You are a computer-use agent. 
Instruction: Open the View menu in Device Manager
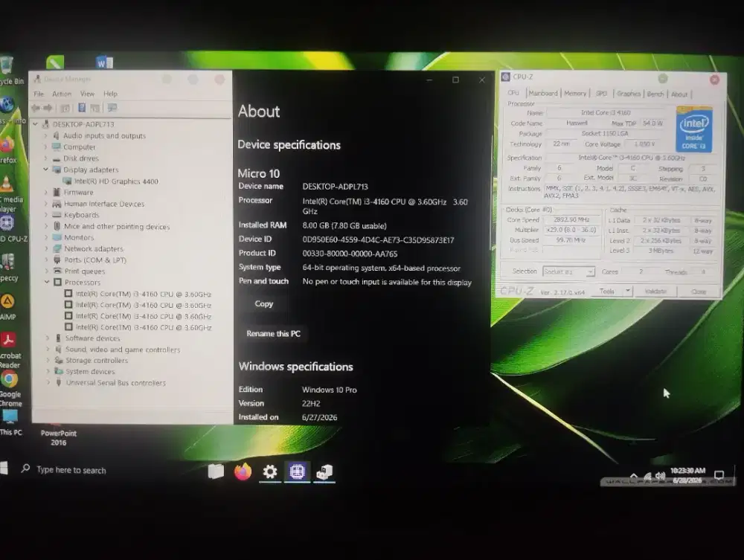pyautogui.click(x=87, y=94)
